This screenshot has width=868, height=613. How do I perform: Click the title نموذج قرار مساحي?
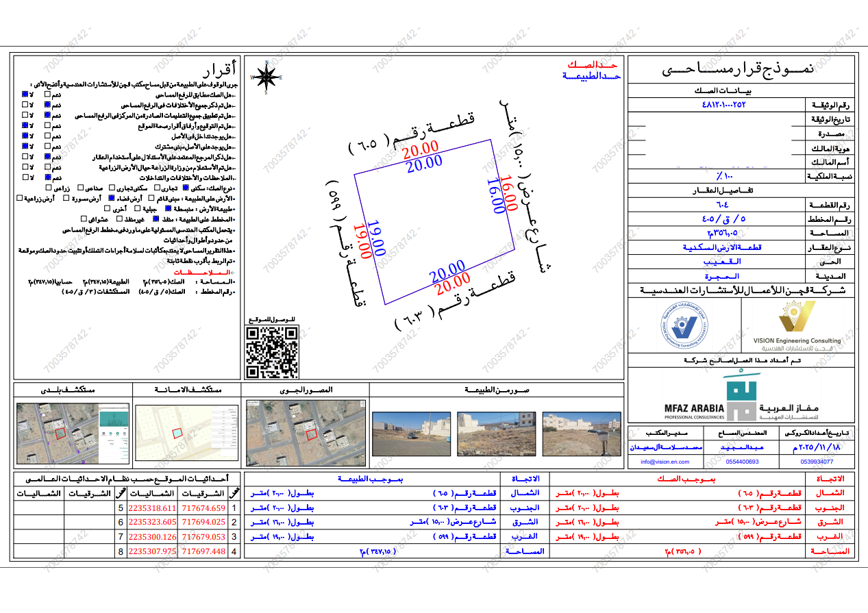point(739,70)
